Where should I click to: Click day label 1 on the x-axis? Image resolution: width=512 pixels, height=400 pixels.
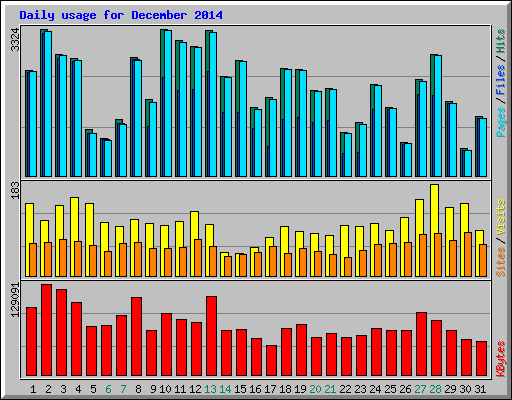[33, 389]
